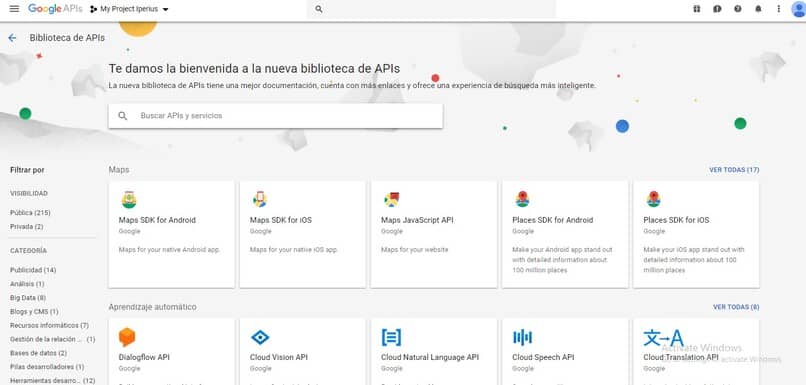
Task: Click the Google APIs logo
Action: [x=55, y=9]
